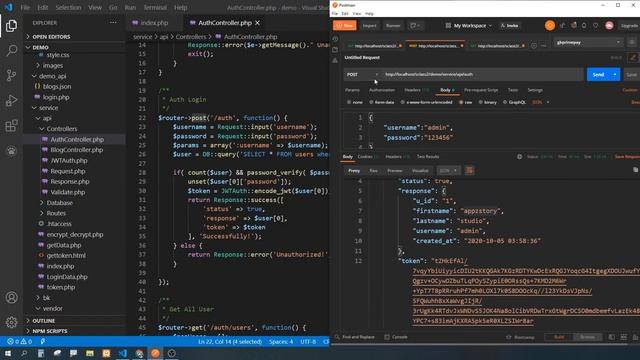
Task: Click the Postman icon on taskbar
Action: (155, 353)
